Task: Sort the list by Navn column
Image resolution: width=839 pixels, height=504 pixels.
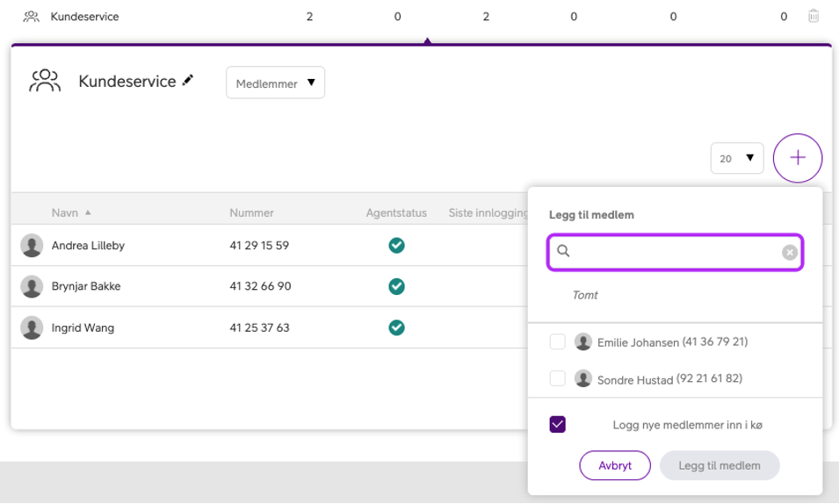Action: pyautogui.click(x=65, y=212)
